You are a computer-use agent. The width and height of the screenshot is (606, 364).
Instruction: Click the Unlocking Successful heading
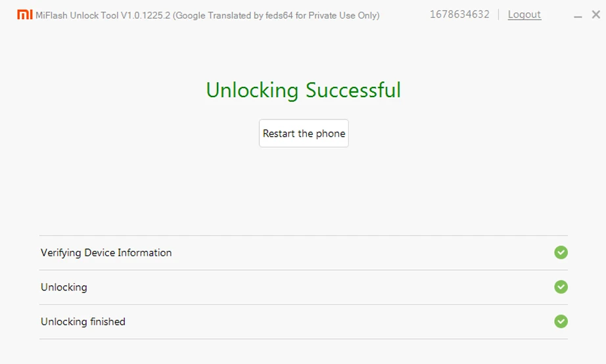click(304, 91)
